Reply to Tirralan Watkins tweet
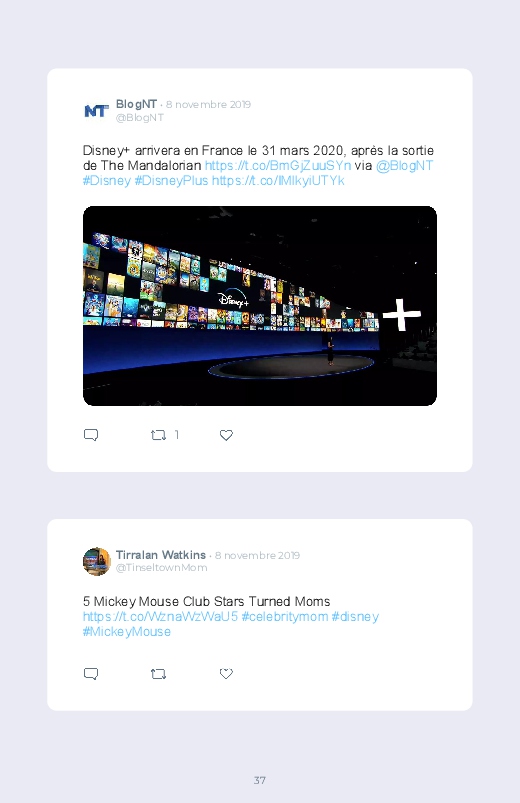520x803 pixels. pos(91,673)
